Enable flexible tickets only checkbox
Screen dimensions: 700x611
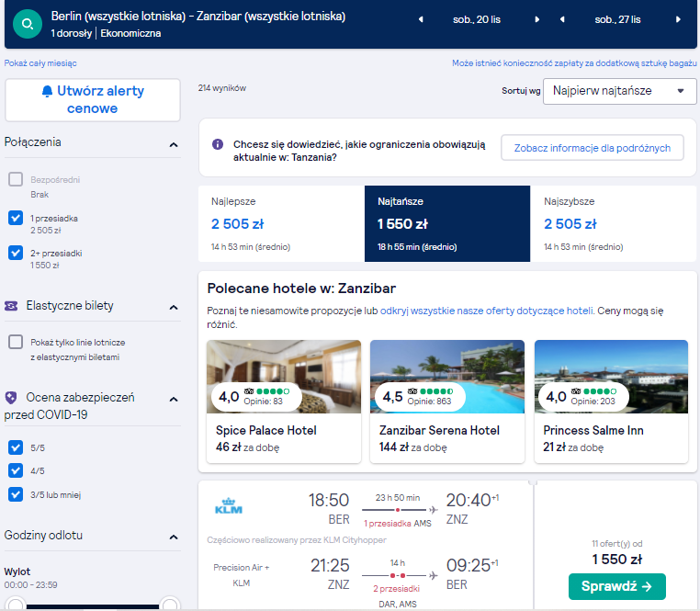point(16,342)
